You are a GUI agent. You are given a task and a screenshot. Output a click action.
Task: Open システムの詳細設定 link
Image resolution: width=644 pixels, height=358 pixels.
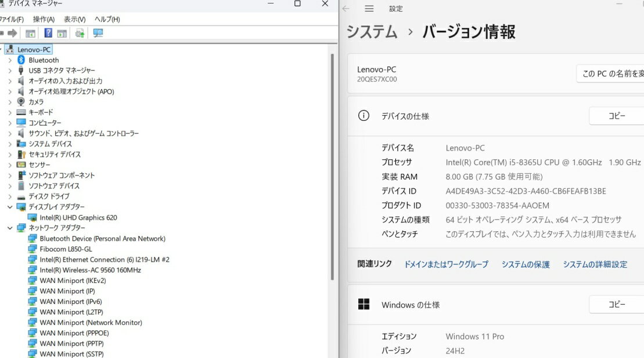click(595, 264)
